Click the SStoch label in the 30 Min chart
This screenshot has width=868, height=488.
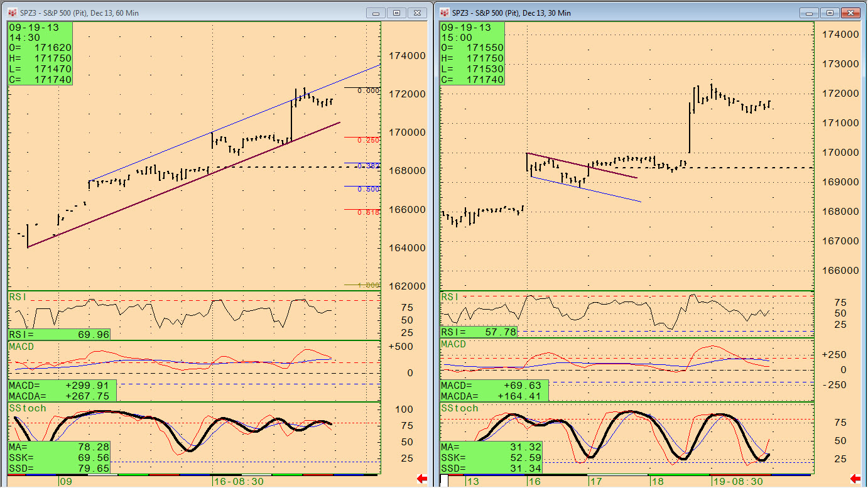[459, 408]
